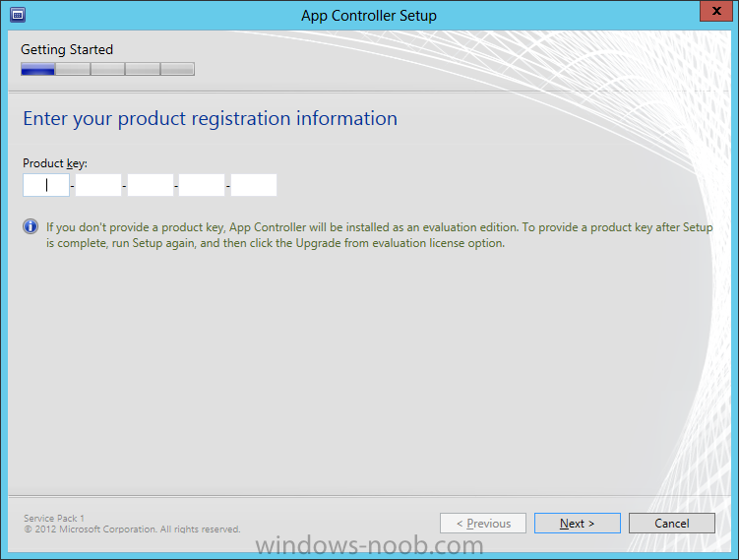Click the 'Getting Started' step title
The width and height of the screenshot is (739, 560).
tap(67, 49)
